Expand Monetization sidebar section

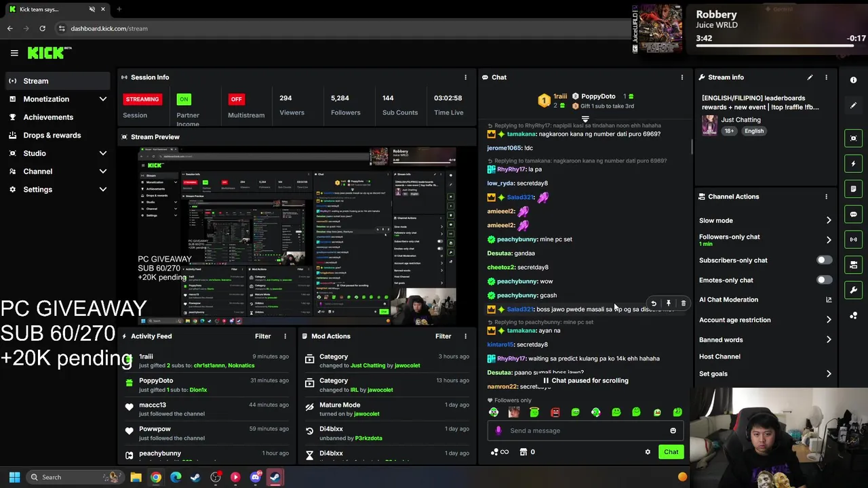[x=103, y=99]
